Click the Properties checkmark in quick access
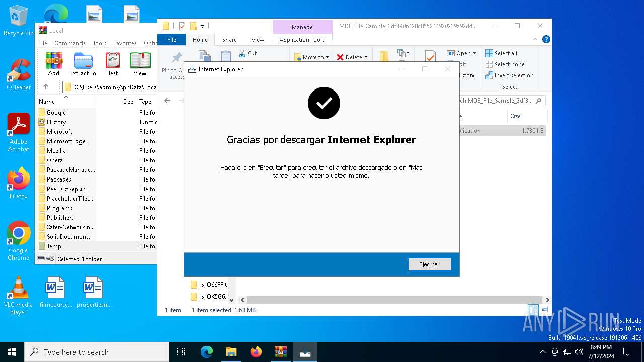 point(182,26)
